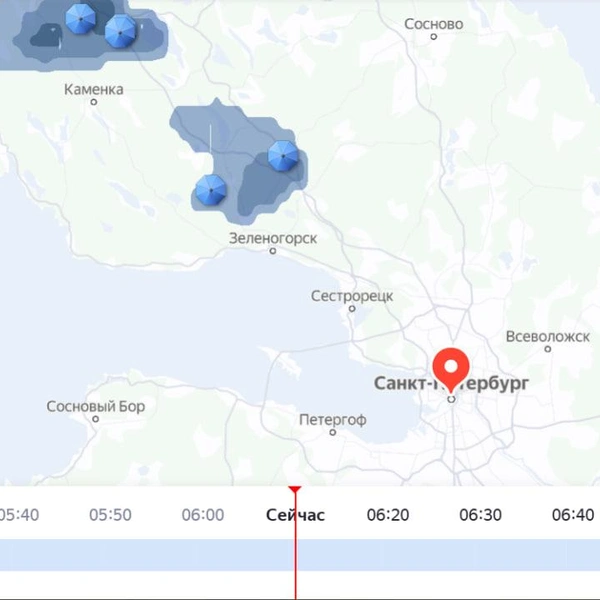Click the Каменка town marker dot
This screenshot has width=600, height=600.
click(94, 102)
